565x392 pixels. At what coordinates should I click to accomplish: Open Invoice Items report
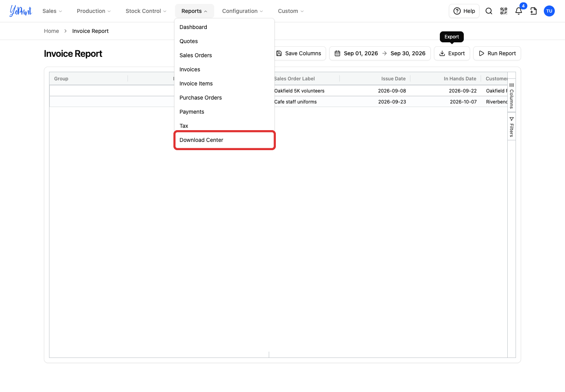[x=224, y=83]
